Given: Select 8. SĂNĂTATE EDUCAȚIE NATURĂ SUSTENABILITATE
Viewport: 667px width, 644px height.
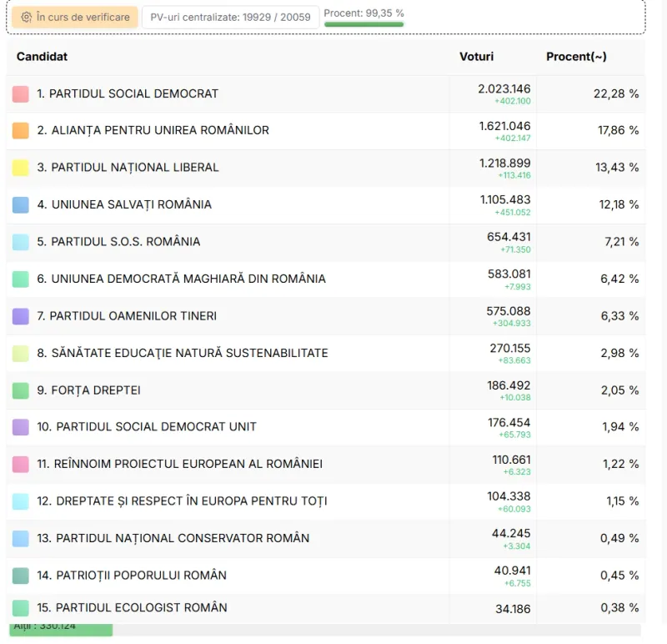Looking at the screenshot, I should coord(183,353).
